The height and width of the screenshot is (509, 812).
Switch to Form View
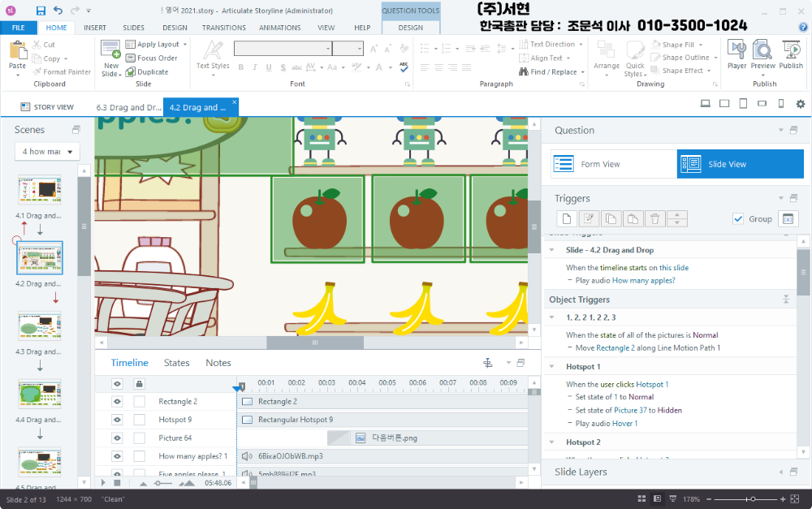click(x=614, y=164)
